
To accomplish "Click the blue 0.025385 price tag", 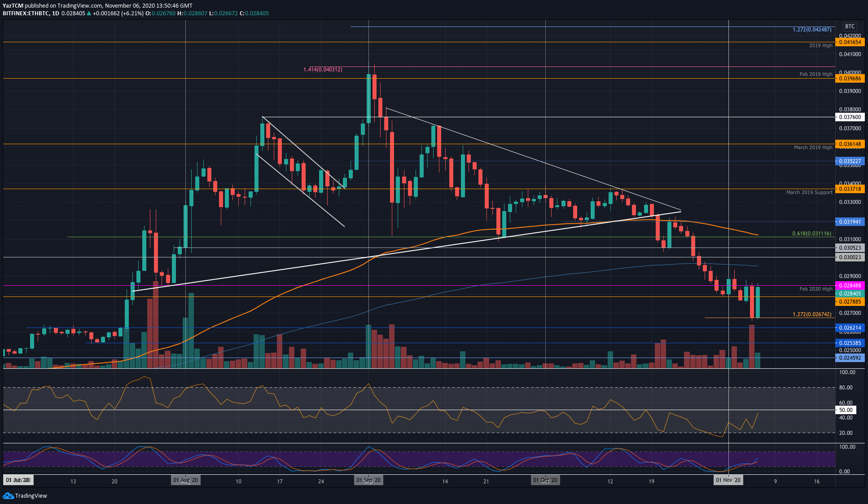I will click(850, 343).
